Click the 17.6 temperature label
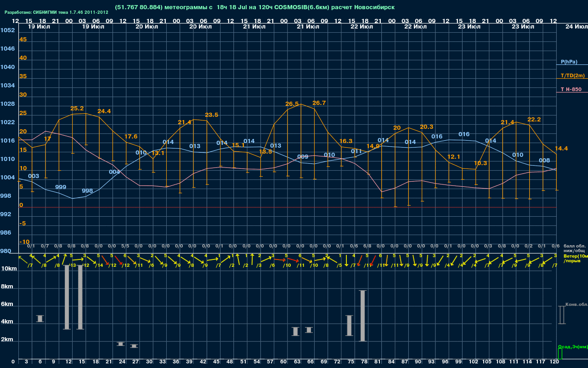This screenshot has height=368, width=588. pyautogui.click(x=131, y=137)
